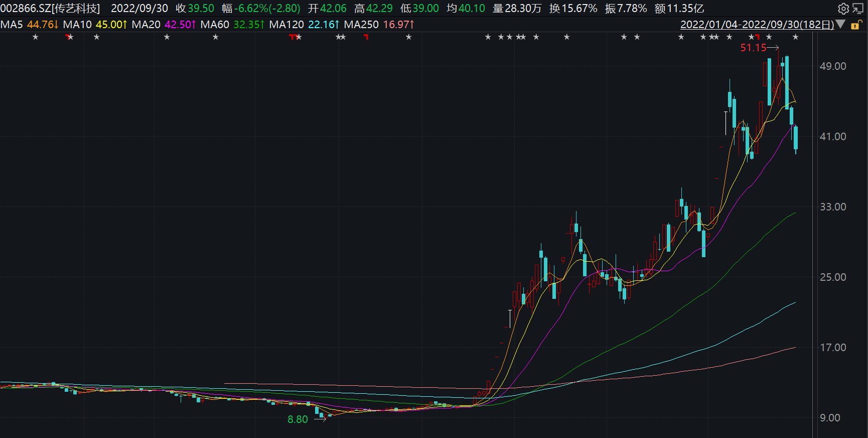
Task: Click the leftmost star event marker
Action: pos(35,37)
